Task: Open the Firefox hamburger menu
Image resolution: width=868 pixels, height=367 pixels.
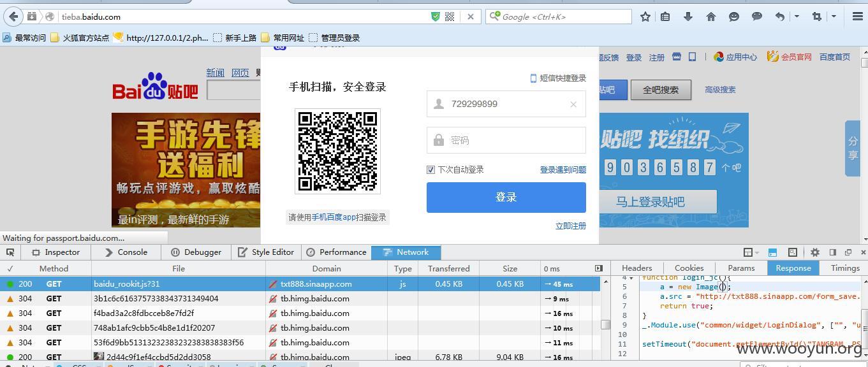Action: point(858,17)
